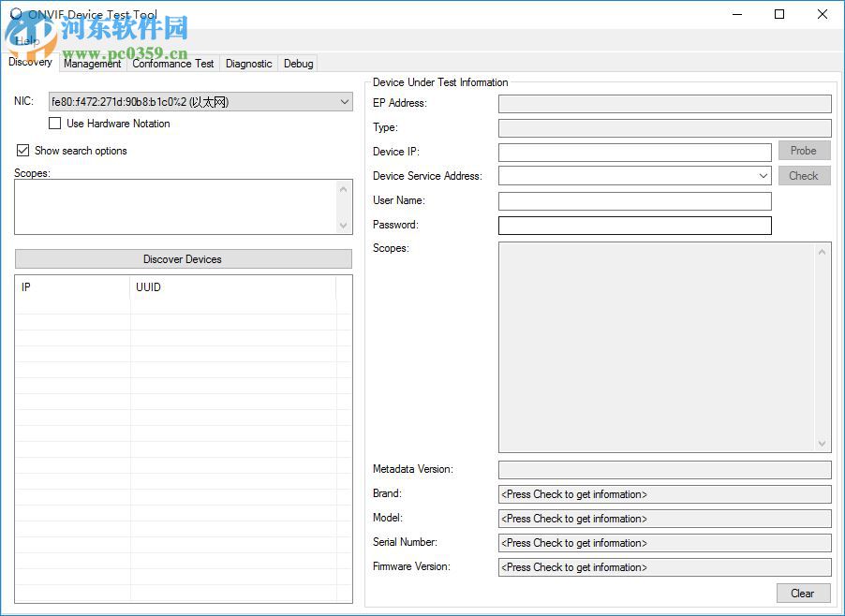Click inside the Password field
Image resolution: width=845 pixels, height=616 pixels.
(635, 225)
